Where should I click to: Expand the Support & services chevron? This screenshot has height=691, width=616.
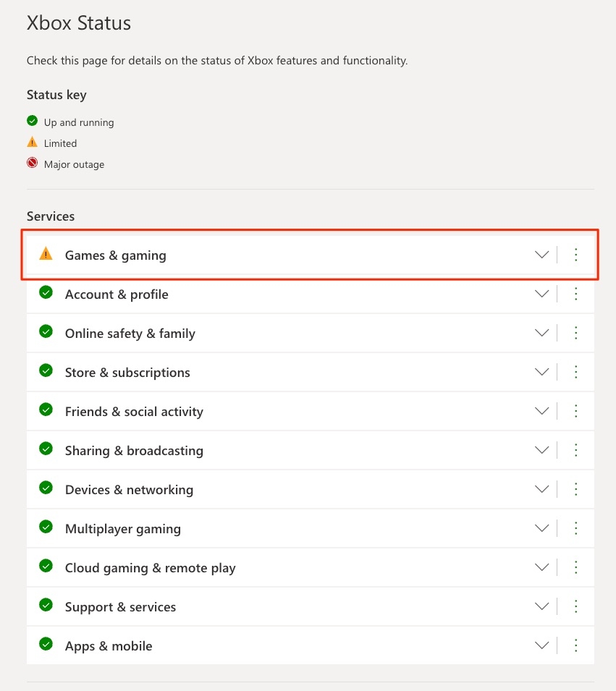pos(541,606)
